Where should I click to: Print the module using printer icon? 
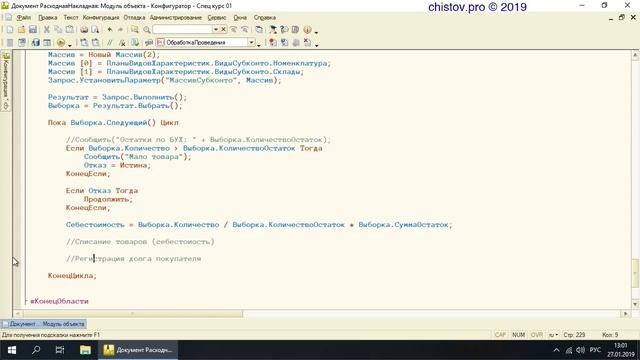(84, 29)
